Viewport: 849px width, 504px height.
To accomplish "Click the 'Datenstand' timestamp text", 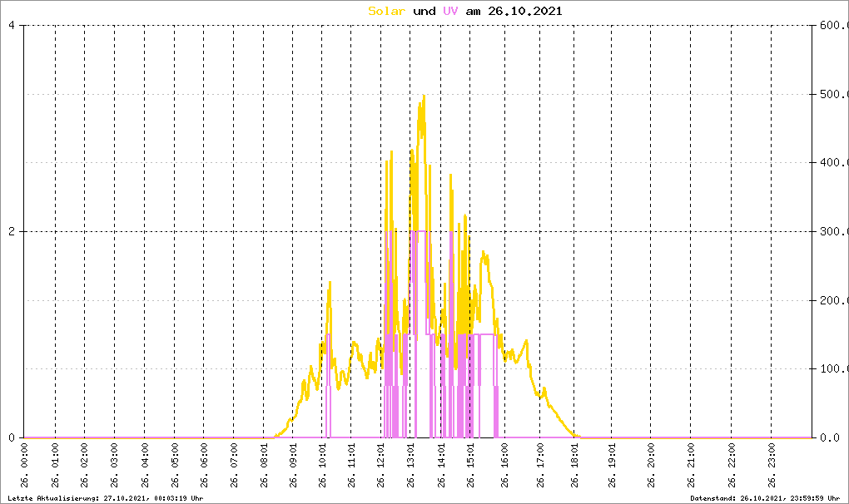I will coord(765,498).
